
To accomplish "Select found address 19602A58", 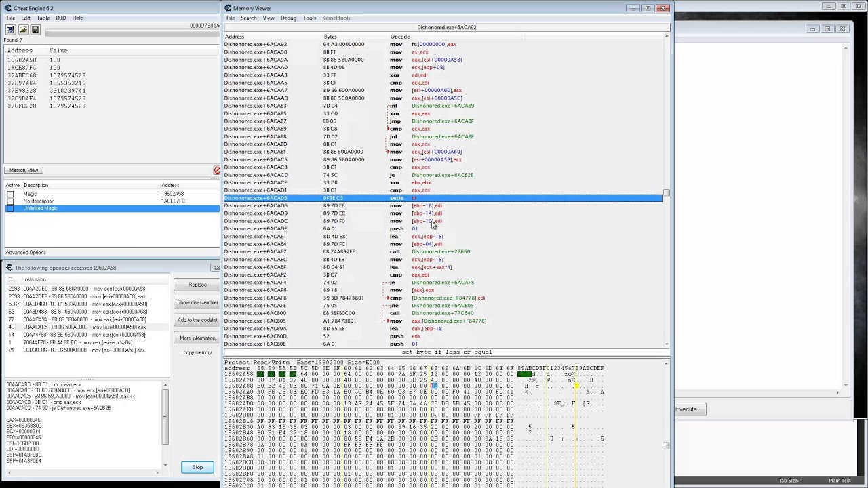I will tap(22, 60).
